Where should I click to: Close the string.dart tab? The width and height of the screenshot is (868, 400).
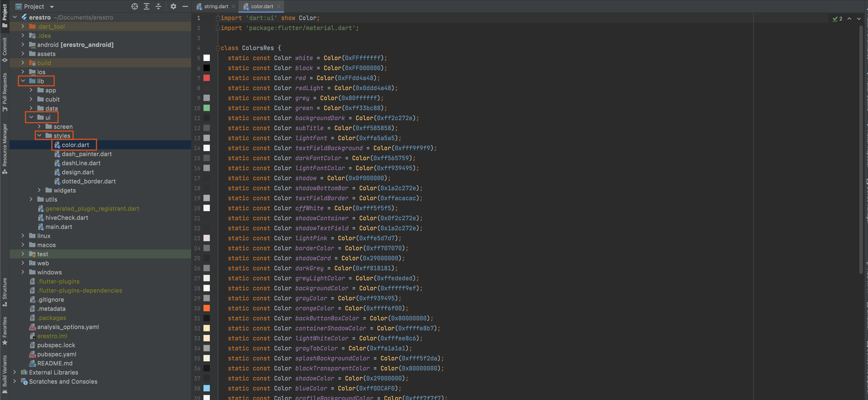[x=233, y=6]
